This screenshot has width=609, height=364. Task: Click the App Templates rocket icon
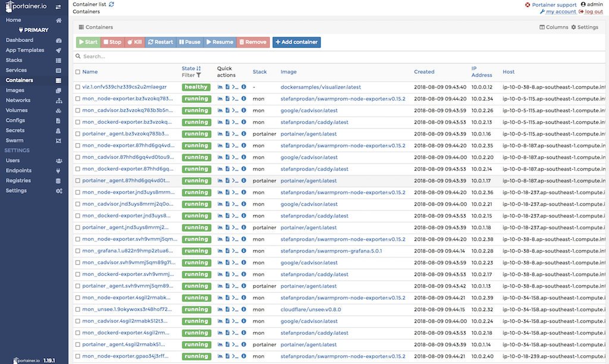(59, 50)
